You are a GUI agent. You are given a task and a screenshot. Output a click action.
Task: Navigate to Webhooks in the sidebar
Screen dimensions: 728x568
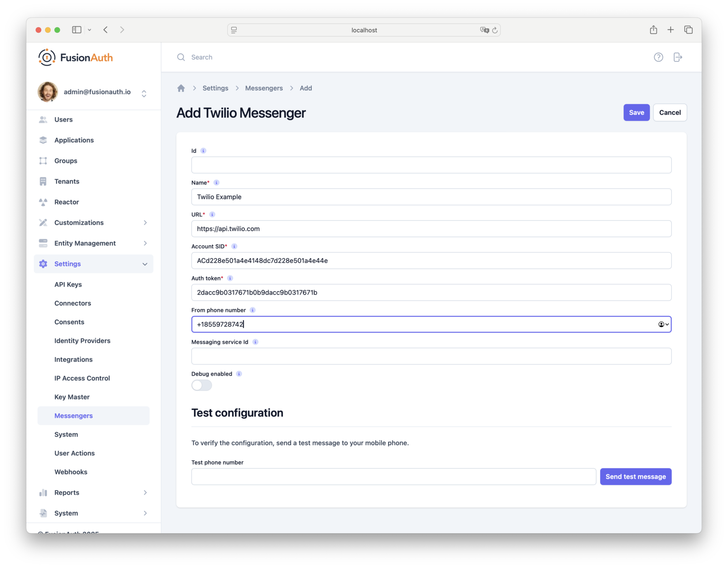click(x=71, y=472)
